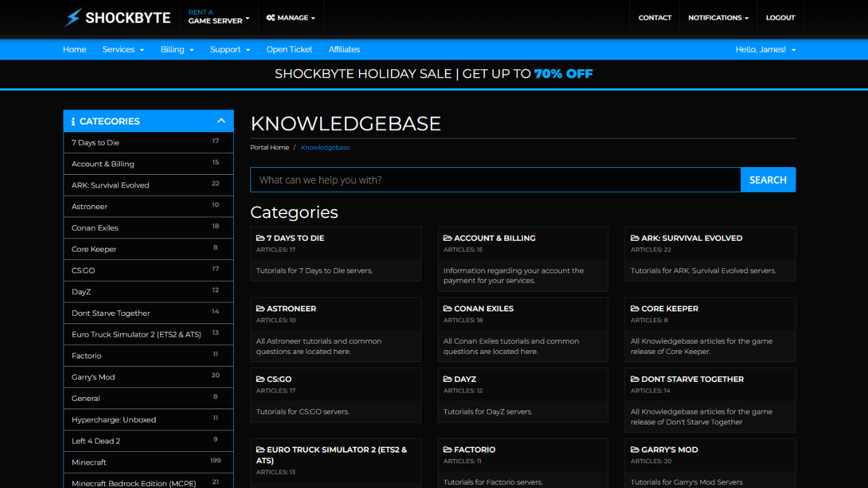Click the 7 Days to Die folder icon

point(261,238)
